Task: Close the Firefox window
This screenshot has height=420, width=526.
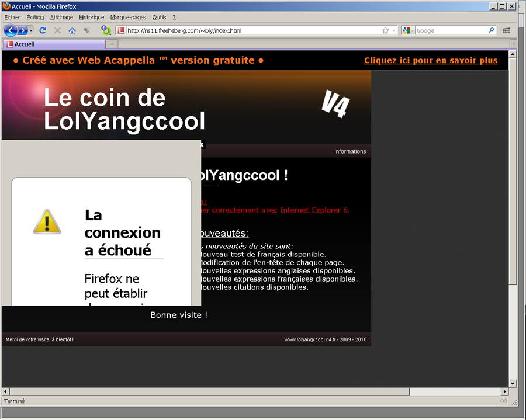Action: pyautogui.click(x=512, y=6)
